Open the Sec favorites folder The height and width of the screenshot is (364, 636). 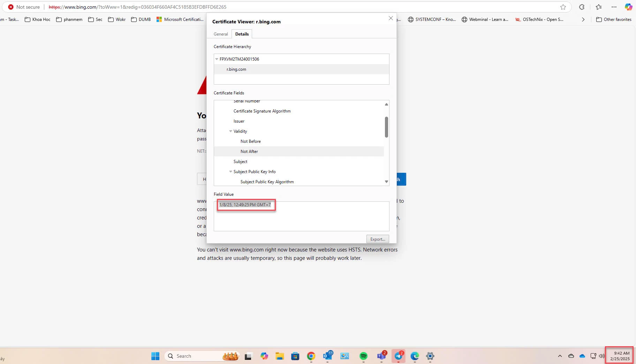(x=95, y=20)
